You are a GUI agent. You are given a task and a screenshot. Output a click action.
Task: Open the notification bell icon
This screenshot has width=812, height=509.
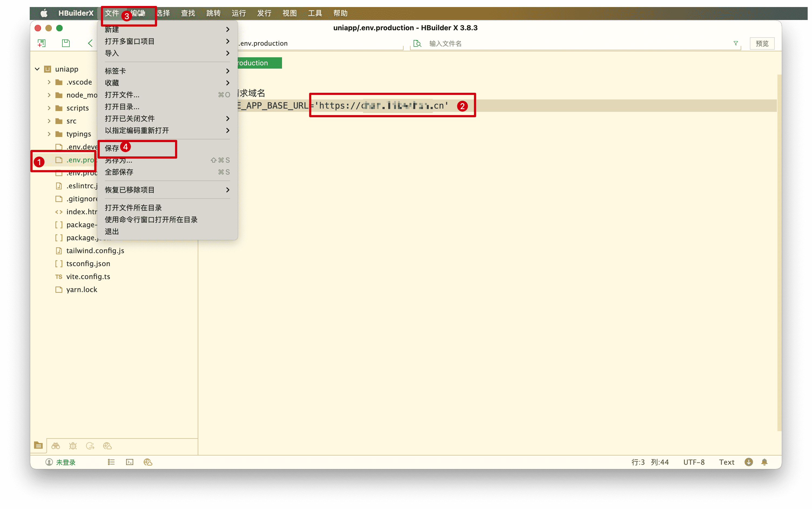click(764, 462)
